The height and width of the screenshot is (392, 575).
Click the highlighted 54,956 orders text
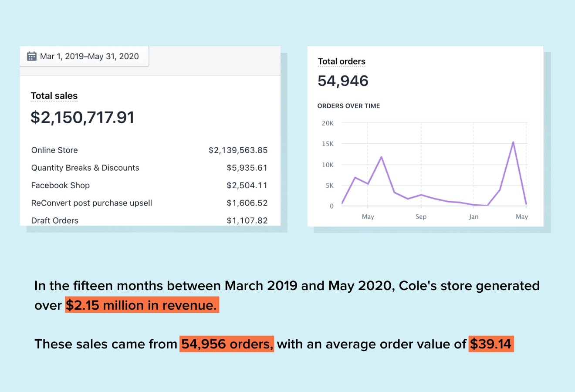pyautogui.click(x=227, y=344)
